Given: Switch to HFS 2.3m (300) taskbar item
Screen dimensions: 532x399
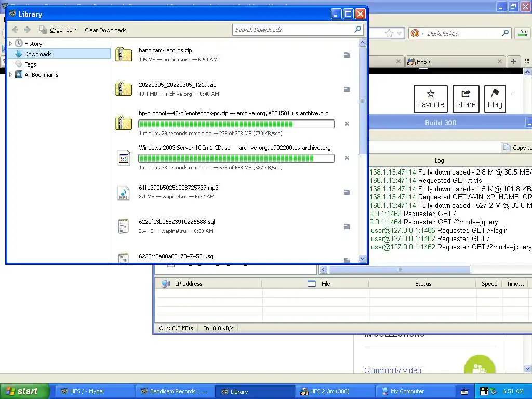Looking at the screenshot, I should click(x=335, y=391).
